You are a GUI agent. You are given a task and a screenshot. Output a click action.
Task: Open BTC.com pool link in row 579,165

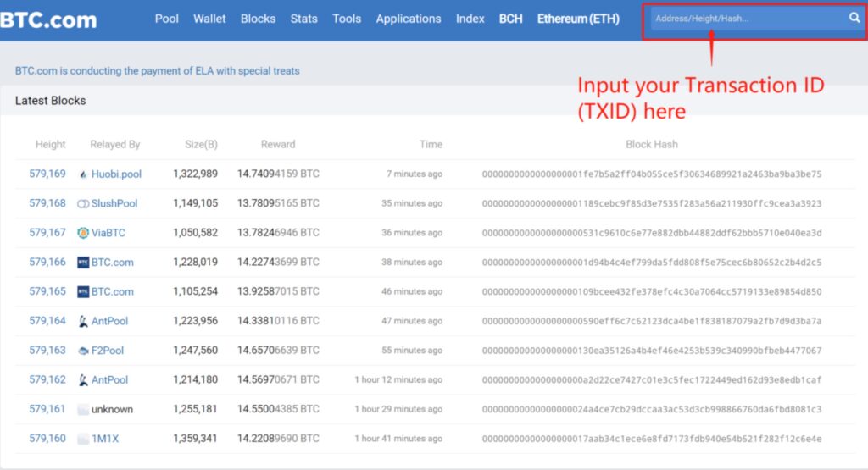pyautogui.click(x=113, y=291)
